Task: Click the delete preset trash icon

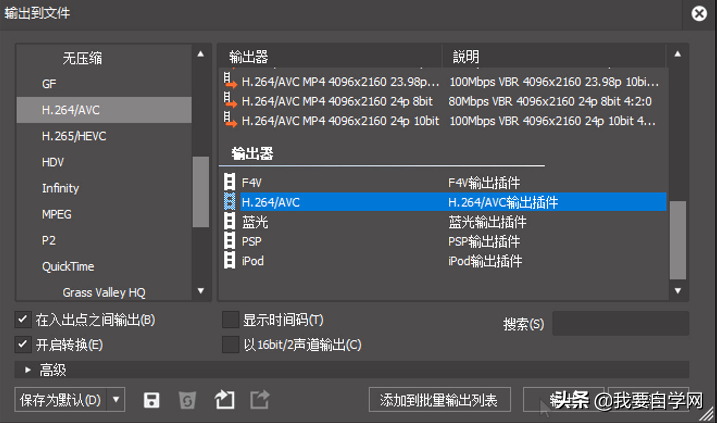Action: pos(187,400)
